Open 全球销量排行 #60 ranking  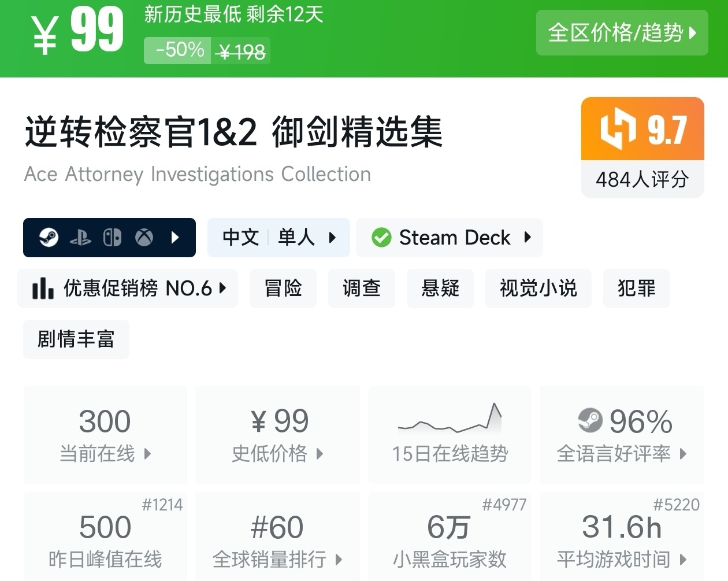point(277,541)
